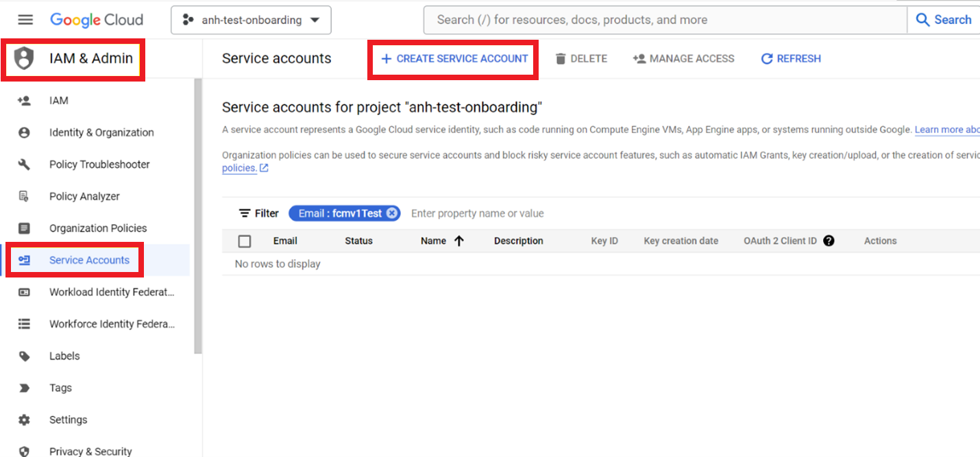Sort by Name using the arrow icon

459,240
